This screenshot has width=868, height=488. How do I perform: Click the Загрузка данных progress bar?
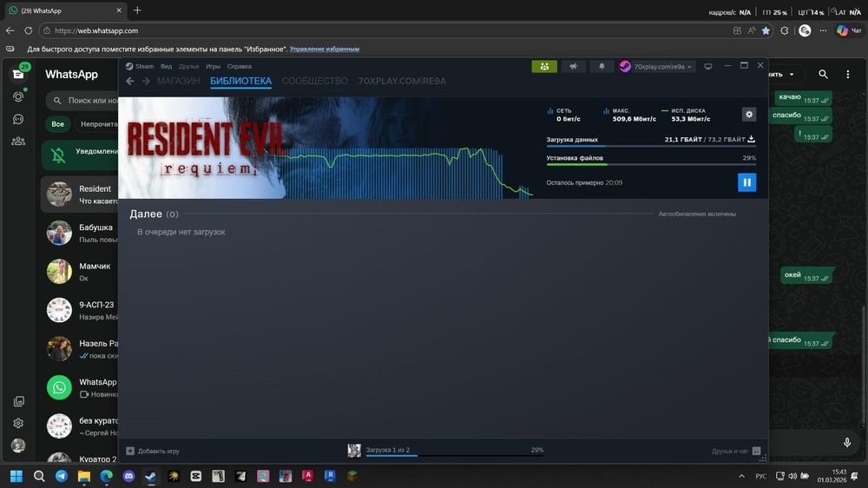651,146
